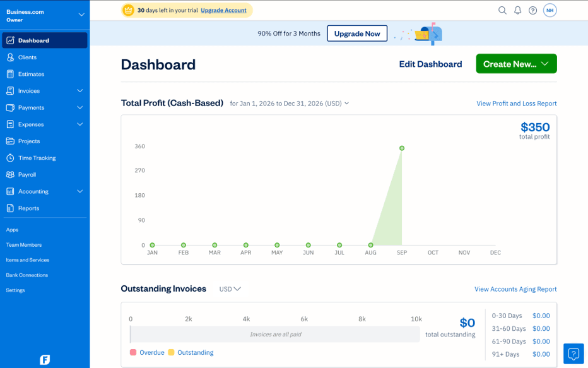The height and width of the screenshot is (368, 588).
Task: Click the Invoices document icon
Action: click(x=11, y=91)
